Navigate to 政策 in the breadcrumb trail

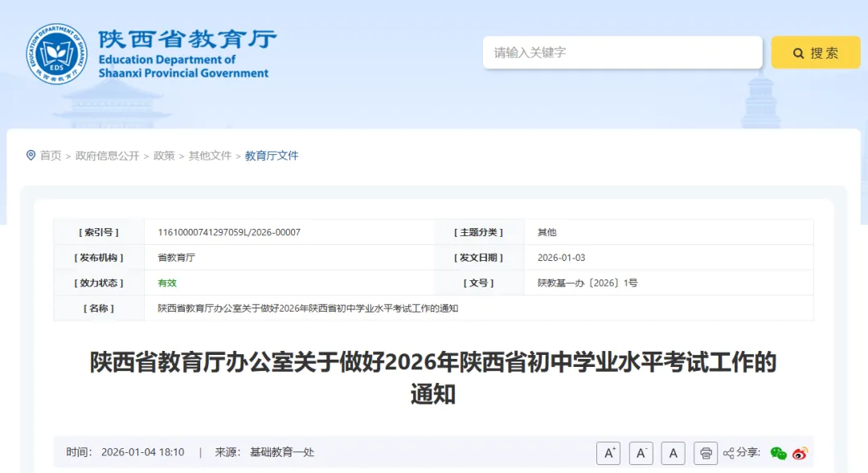pos(163,155)
